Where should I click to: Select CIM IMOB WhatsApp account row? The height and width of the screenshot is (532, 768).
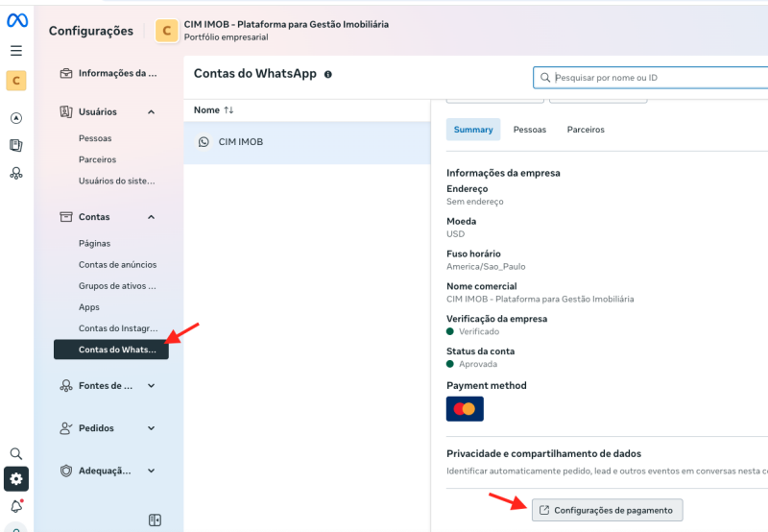click(x=306, y=142)
